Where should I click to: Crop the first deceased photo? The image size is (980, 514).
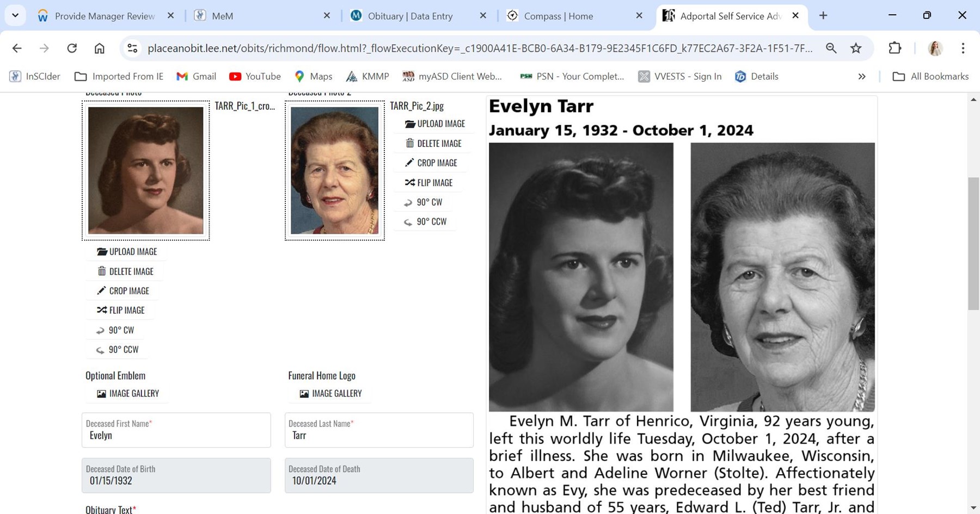tap(122, 290)
